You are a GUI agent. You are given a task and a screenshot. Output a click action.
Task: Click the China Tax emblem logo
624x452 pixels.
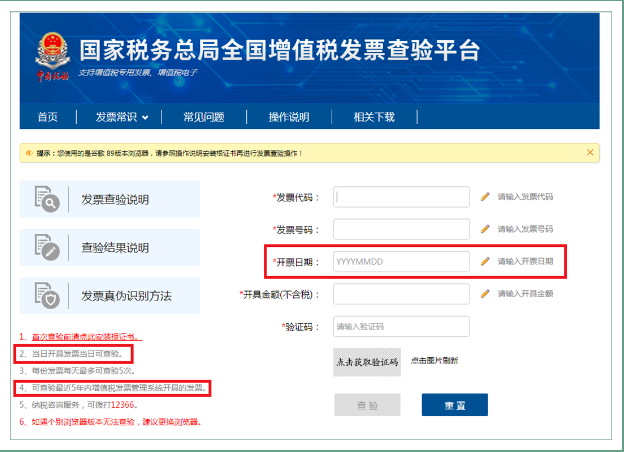coord(53,57)
